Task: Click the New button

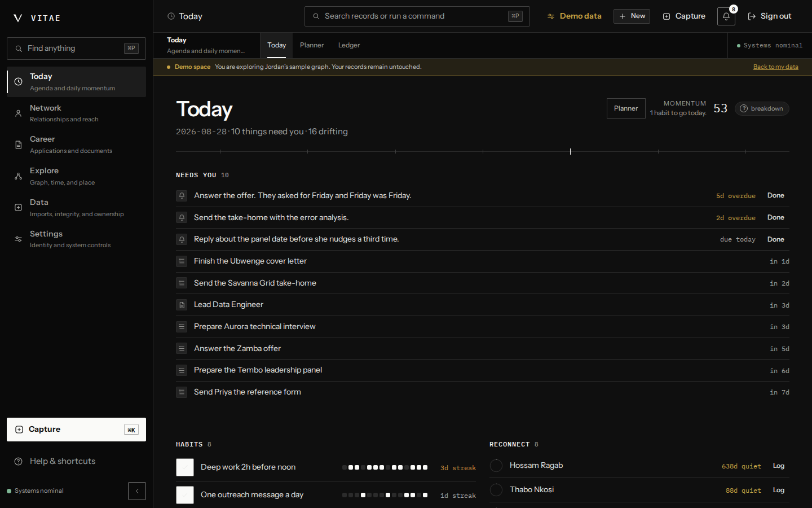Action: tap(632, 16)
